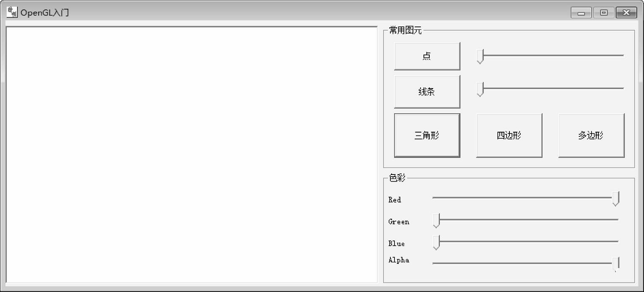Image resolution: width=644 pixels, height=292 pixels.
Task: Click the white OpenGL drawing canvas
Action: tap(192, 154)
